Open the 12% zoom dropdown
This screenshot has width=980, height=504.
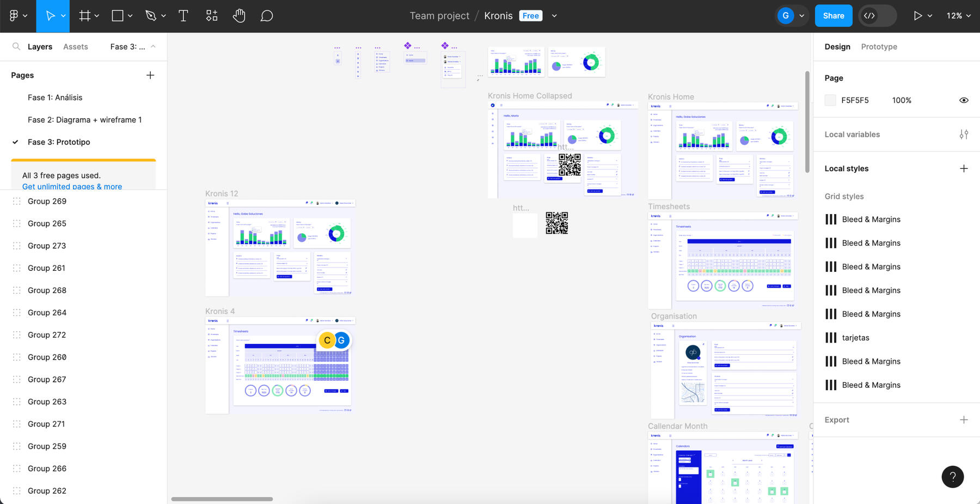tap(958, 16)
